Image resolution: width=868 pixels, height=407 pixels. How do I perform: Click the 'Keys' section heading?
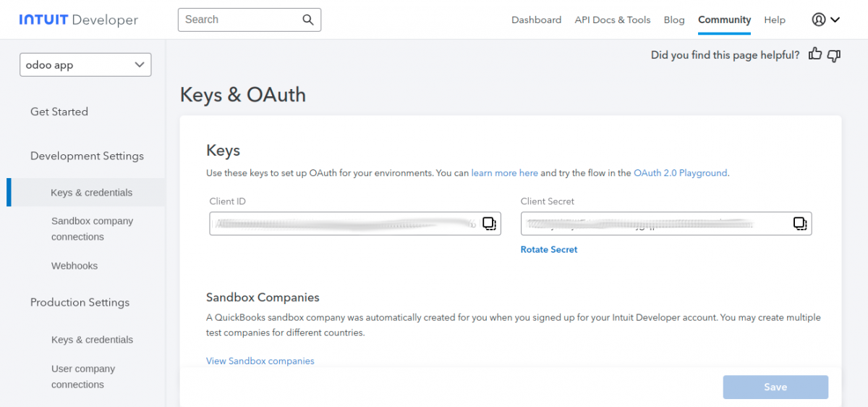click(x=223, y=150)
